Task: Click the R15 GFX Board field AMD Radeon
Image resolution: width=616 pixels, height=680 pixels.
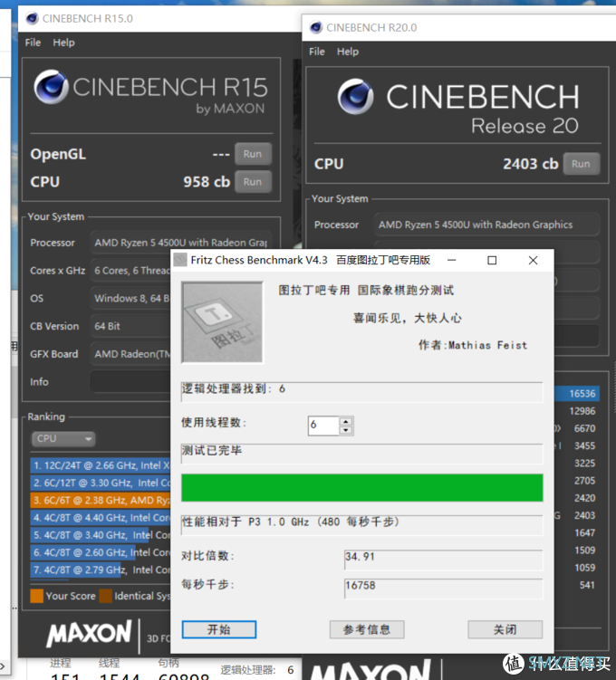Action: pyautogui.click(x=130, y=354)
